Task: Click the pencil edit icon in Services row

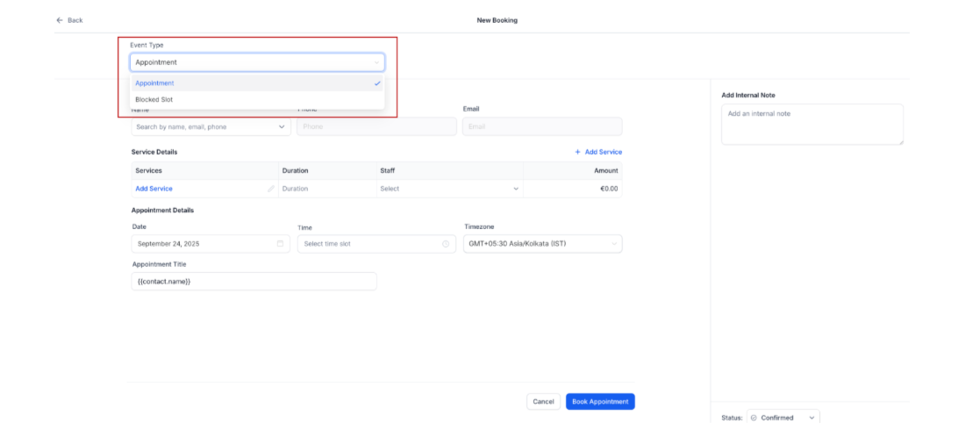Action: coord(271,189)
